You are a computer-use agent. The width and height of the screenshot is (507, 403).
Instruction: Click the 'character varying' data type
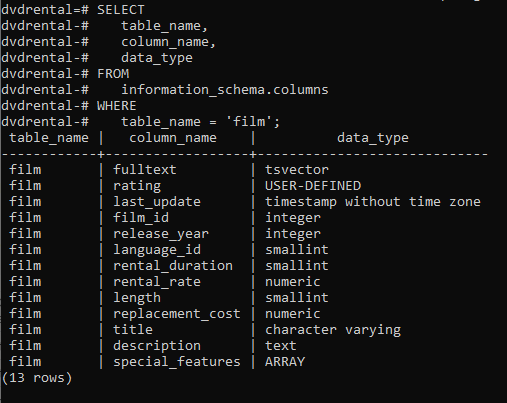coord(333,330)
